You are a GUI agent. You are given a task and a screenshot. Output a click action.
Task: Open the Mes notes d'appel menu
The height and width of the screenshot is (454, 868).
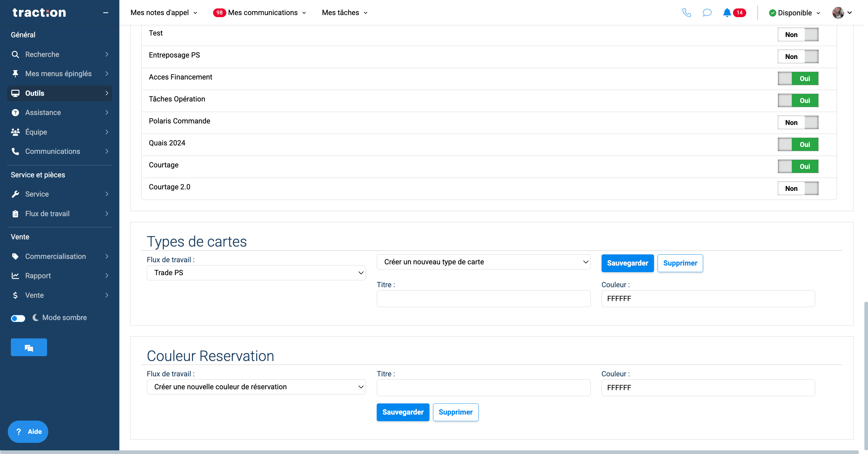(164, 12)
